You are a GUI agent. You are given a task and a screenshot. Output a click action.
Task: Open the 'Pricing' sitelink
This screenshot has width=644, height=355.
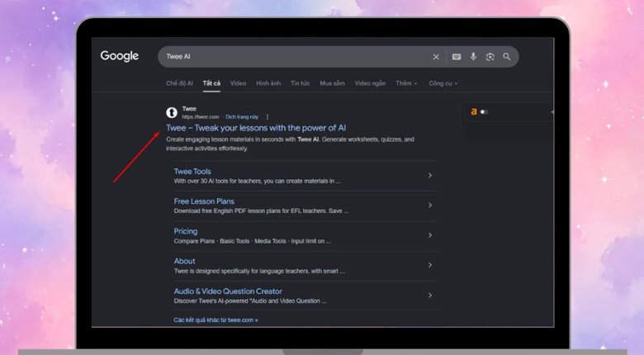click(185, 231)
